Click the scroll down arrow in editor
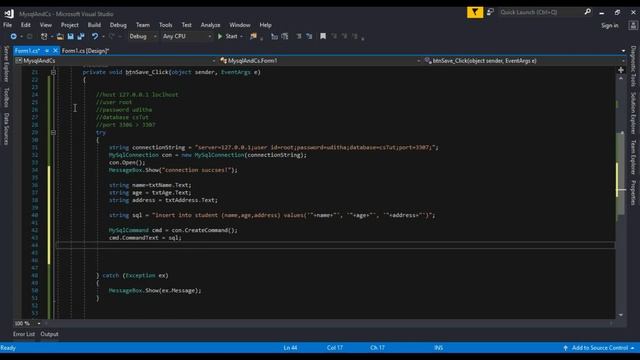Image resolution: width=640 pixels, height=360 pixels. 621,315
